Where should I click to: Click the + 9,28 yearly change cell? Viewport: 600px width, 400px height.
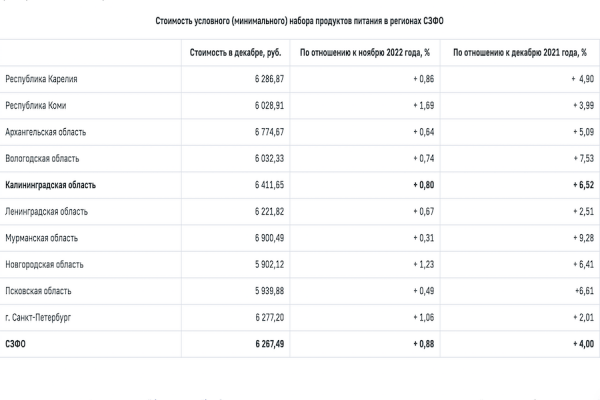(584, 238)
